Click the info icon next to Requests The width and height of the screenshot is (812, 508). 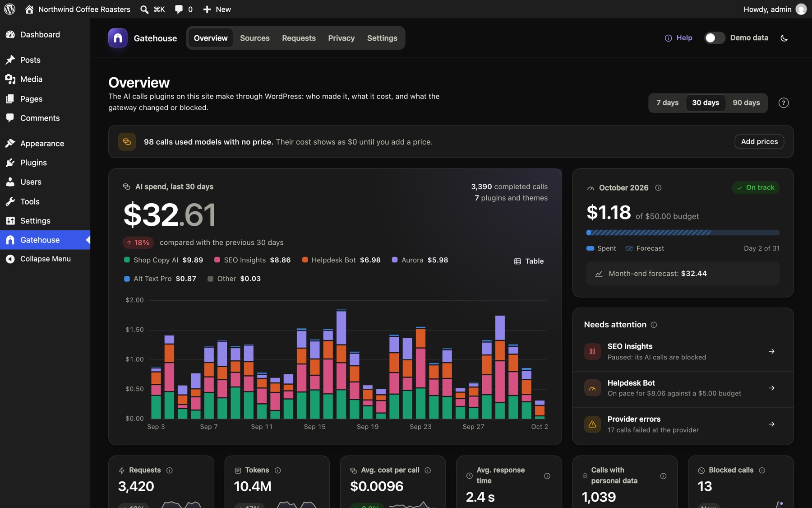tap(170, 470)
